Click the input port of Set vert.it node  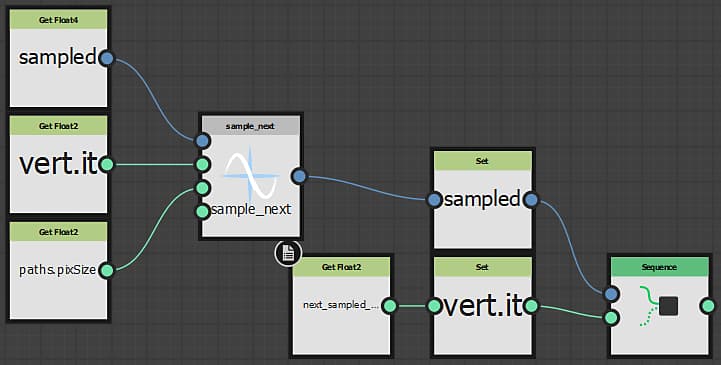[434, 305]
